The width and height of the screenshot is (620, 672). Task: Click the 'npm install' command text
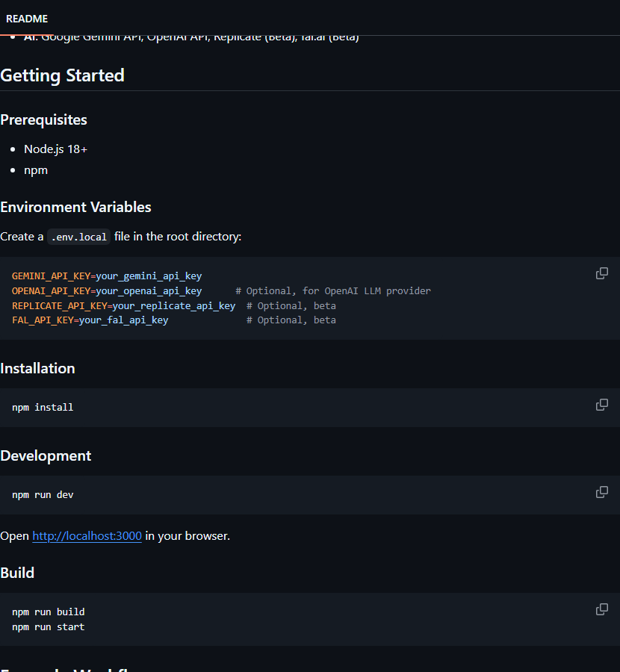43,407
